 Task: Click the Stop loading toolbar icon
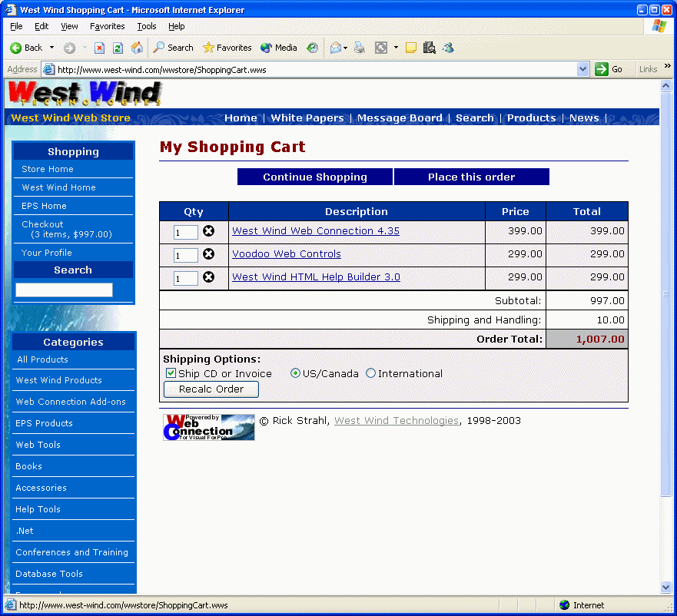pos(99,48)
